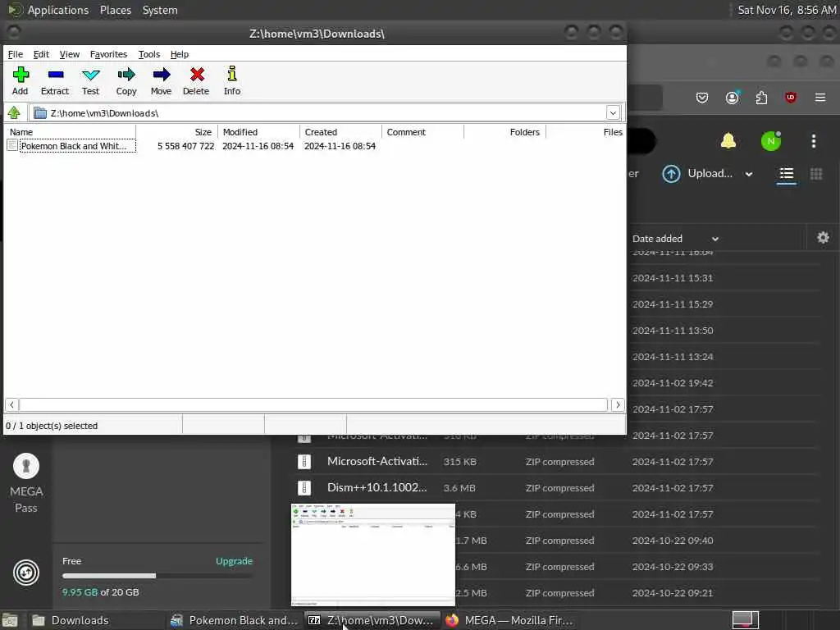Click the MEGA storage usage bar
This screenshot has width=840, height=630.
(157, 576)
